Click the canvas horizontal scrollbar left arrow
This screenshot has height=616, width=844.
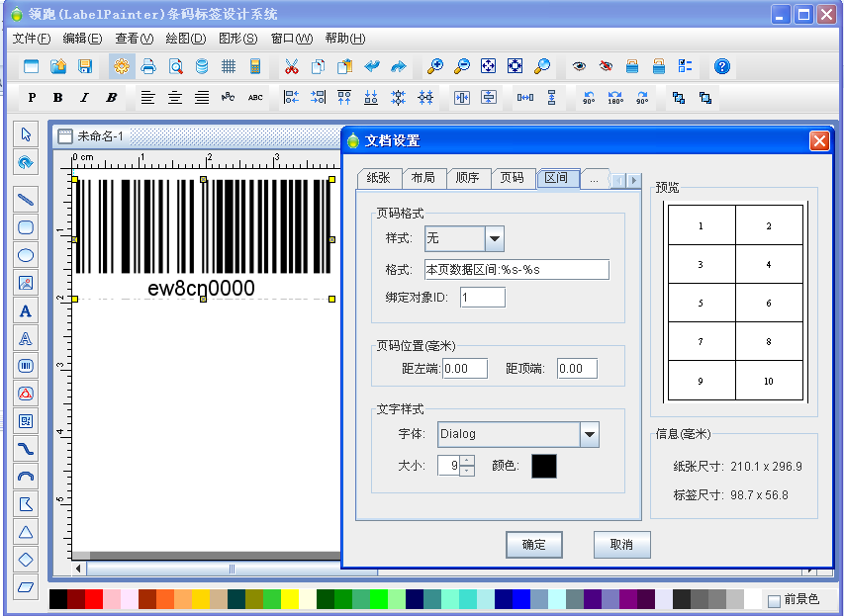(78, 569)
